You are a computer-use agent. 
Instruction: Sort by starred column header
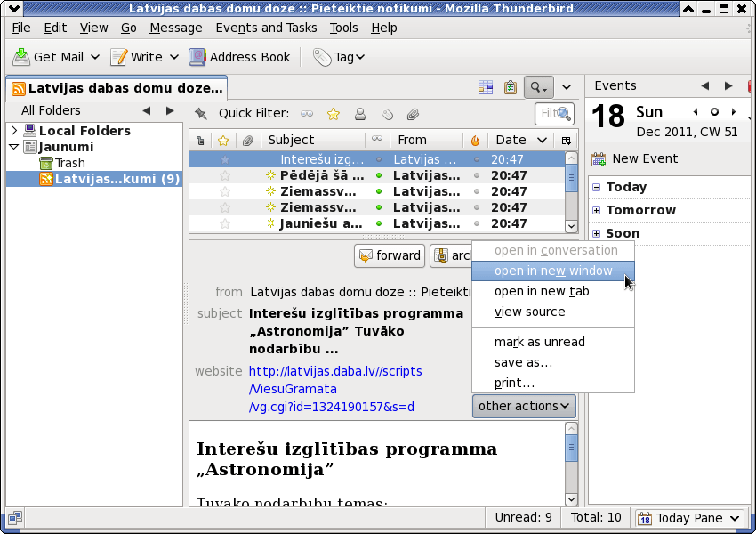click(x=223, y=140)
